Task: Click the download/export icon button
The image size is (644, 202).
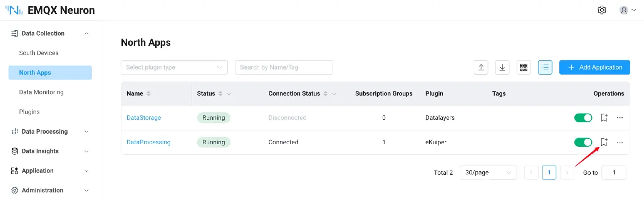Action: tap(502, 67)
